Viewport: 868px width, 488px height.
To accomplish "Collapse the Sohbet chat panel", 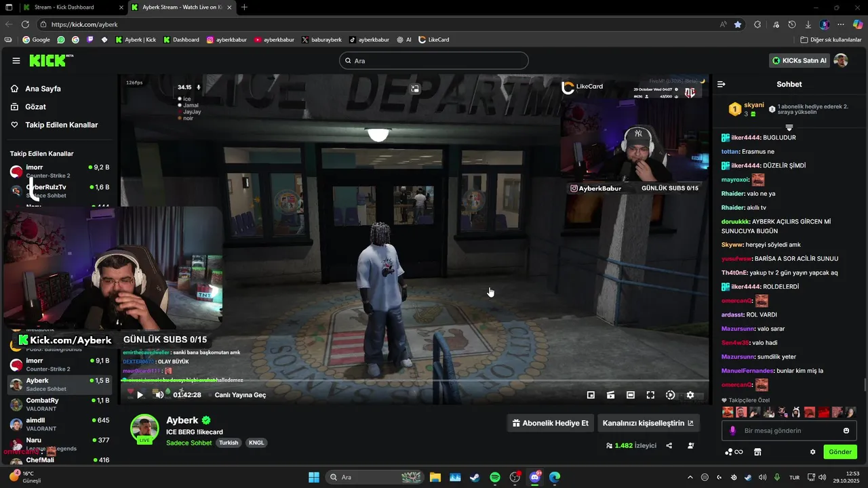I will click(722, 84).
